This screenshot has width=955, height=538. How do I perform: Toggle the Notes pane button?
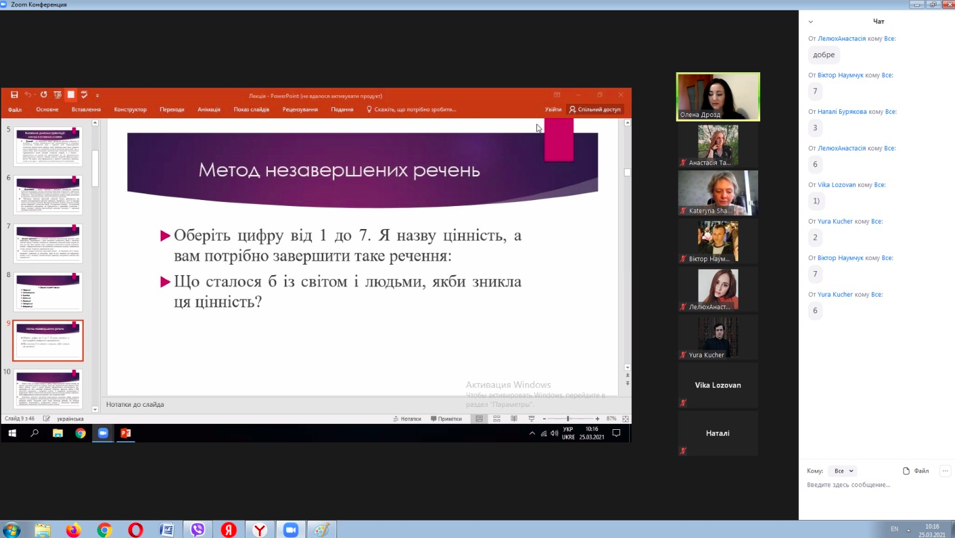(x=408, y=419)
